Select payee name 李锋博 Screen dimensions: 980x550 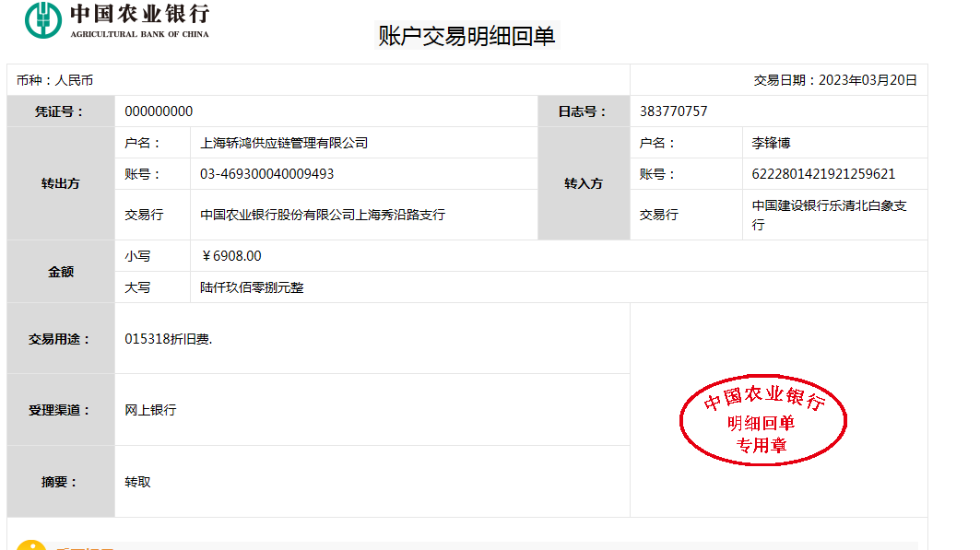tap(771, 143)
